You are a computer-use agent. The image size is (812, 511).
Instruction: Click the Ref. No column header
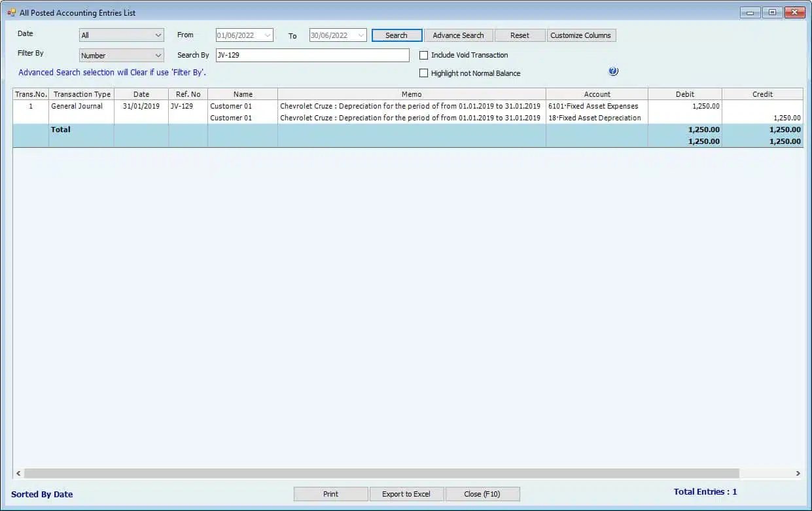(x=188, y=94)
